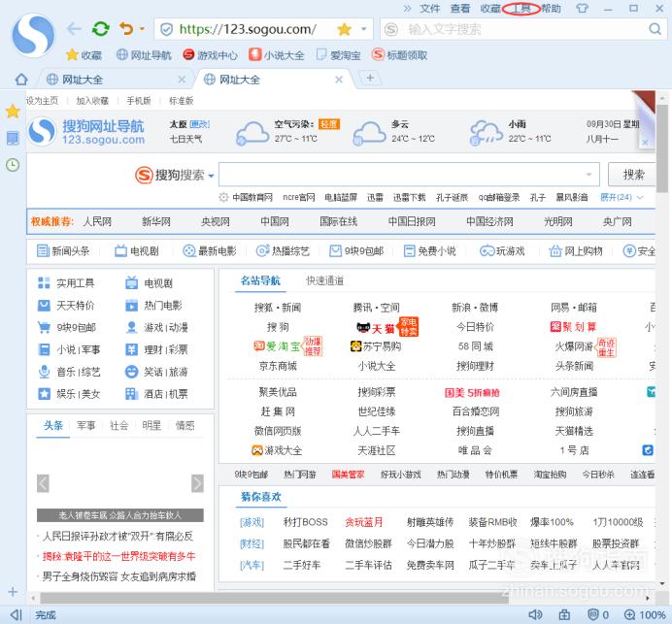672x624 pixels.
Task: Expand hidden menu chevrons at top
Action: point(407,8)
